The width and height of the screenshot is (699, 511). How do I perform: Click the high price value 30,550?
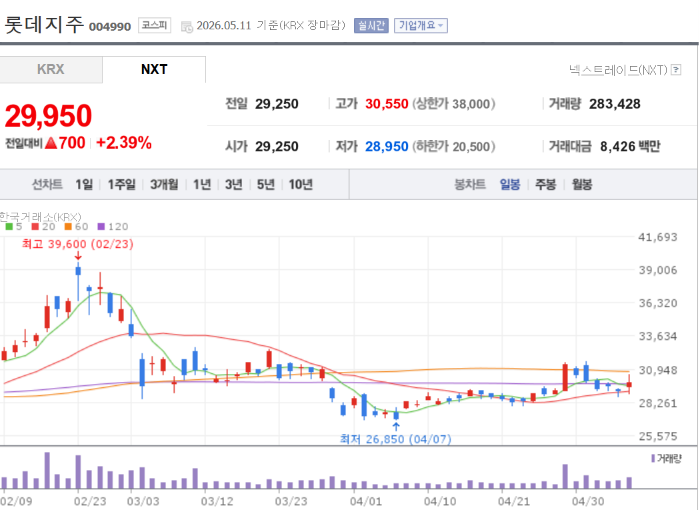tap(387, 104)
